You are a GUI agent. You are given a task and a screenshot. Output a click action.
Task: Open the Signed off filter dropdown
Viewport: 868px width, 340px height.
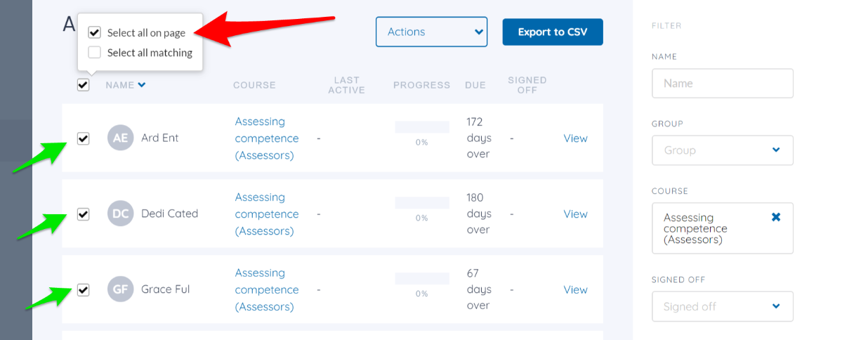[x=723, y=306]
